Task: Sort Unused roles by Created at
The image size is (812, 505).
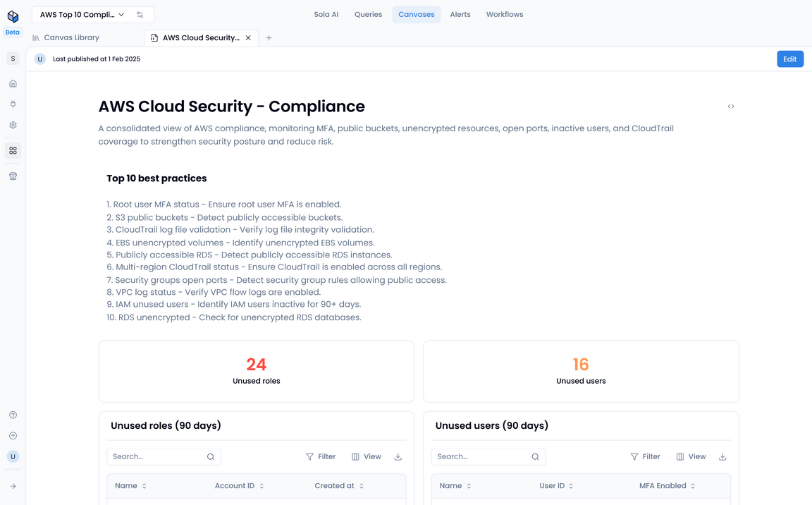Action: (x=339, y=485)
